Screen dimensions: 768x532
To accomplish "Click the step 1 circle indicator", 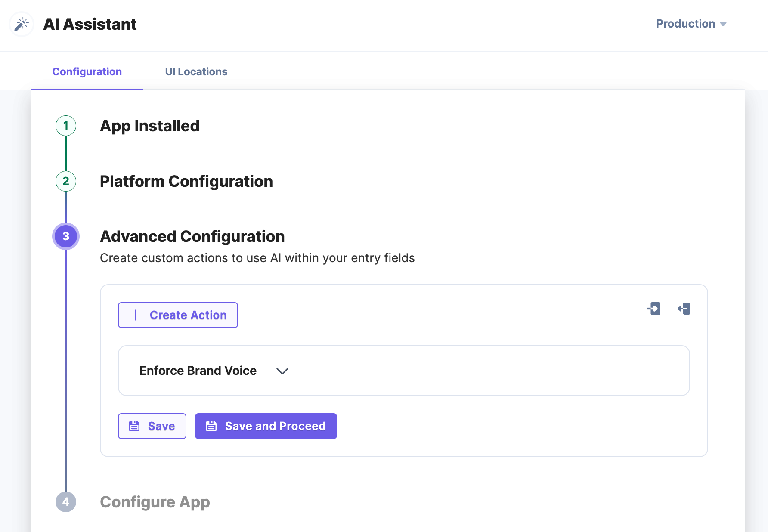I will [66, 126].
